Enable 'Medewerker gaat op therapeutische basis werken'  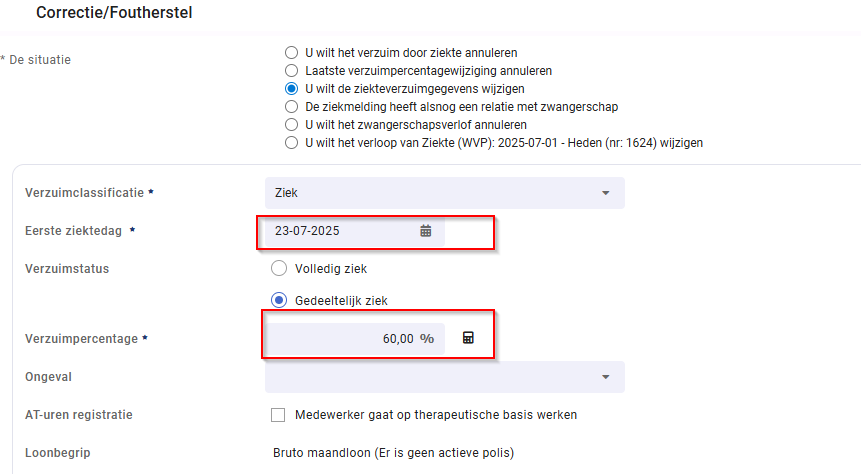(278, 415)
